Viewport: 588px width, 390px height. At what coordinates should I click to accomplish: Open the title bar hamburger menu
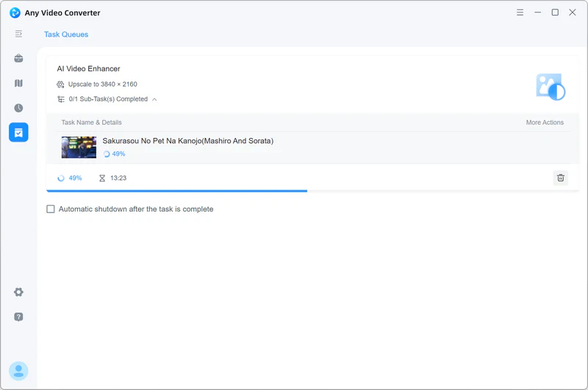[520, 12]
